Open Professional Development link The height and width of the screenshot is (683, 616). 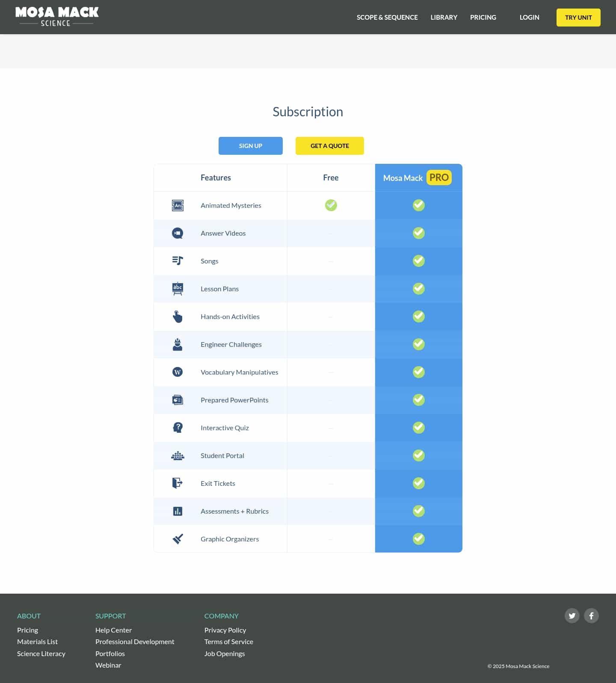pos(135,642)
